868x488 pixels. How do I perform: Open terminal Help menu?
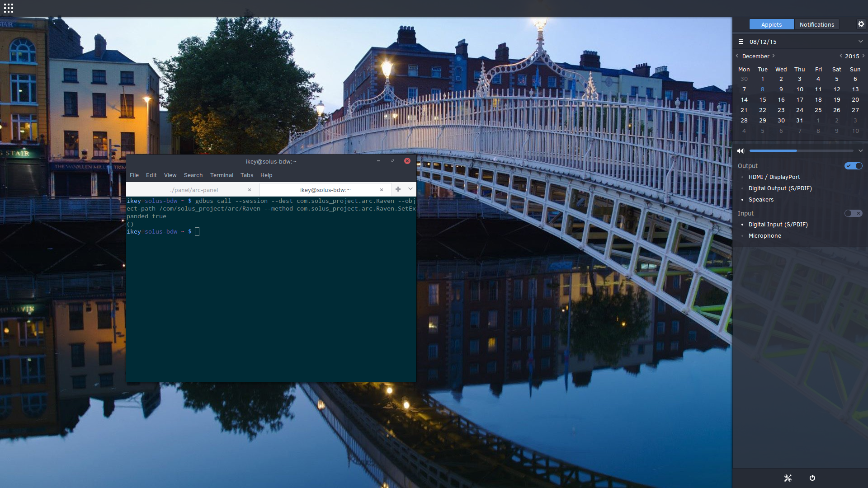[266, 175]
